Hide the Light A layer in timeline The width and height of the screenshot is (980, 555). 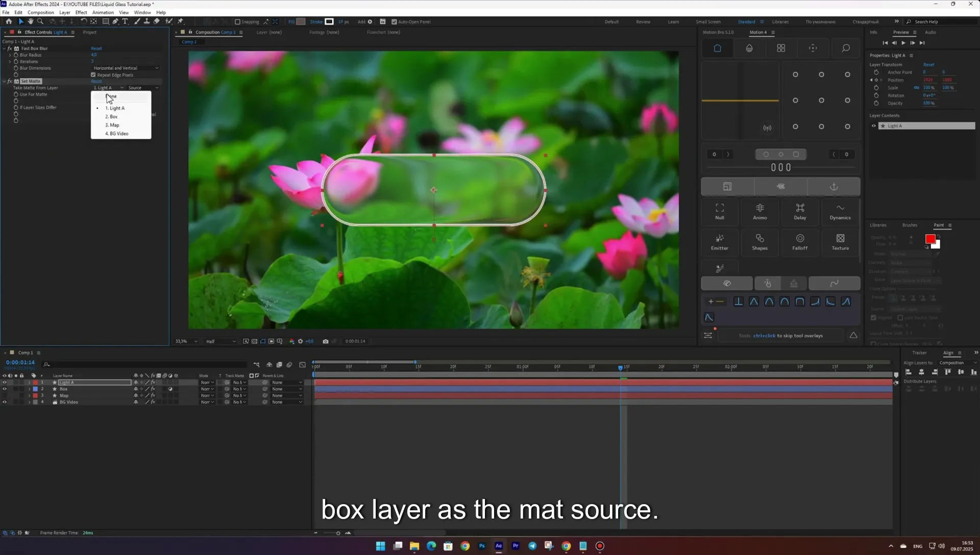click(5, 383)
